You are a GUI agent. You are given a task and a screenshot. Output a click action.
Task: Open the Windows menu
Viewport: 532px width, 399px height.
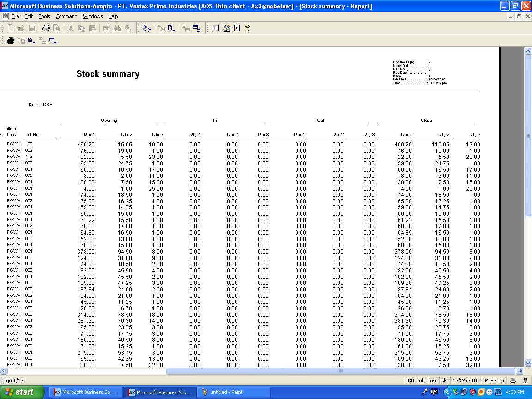coord(93,16)
